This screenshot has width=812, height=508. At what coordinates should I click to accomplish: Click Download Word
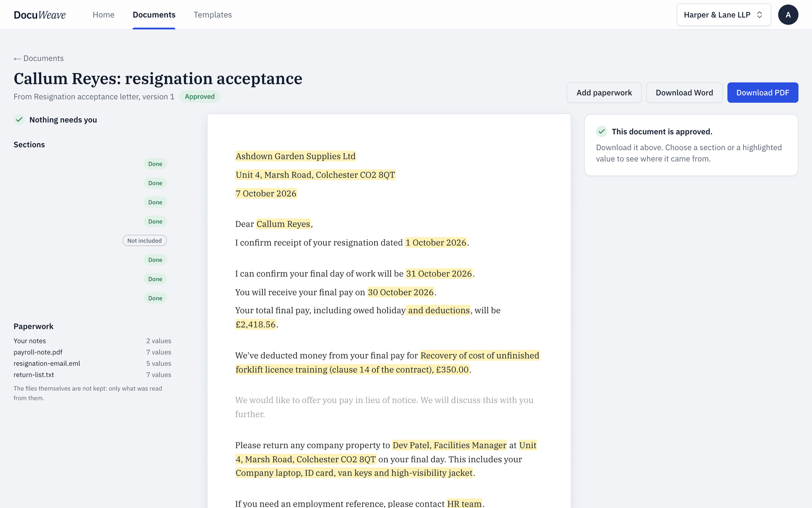tap(684, 92)
